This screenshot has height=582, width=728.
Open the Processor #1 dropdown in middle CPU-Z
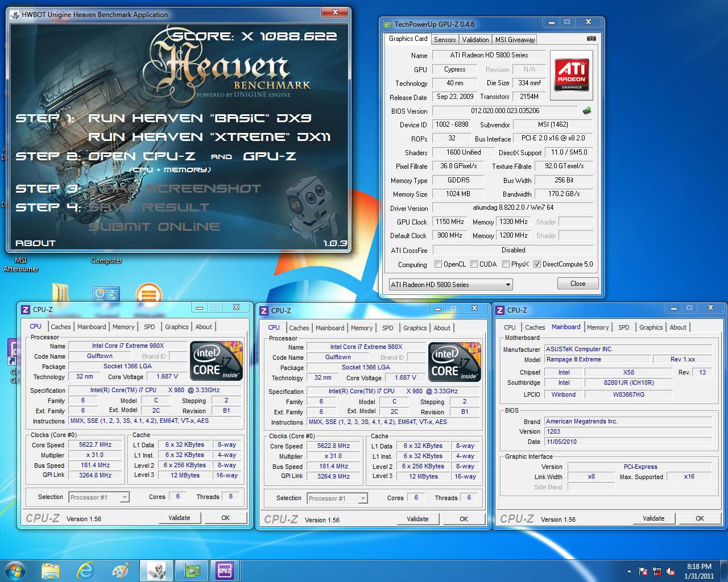coord(337,498)
